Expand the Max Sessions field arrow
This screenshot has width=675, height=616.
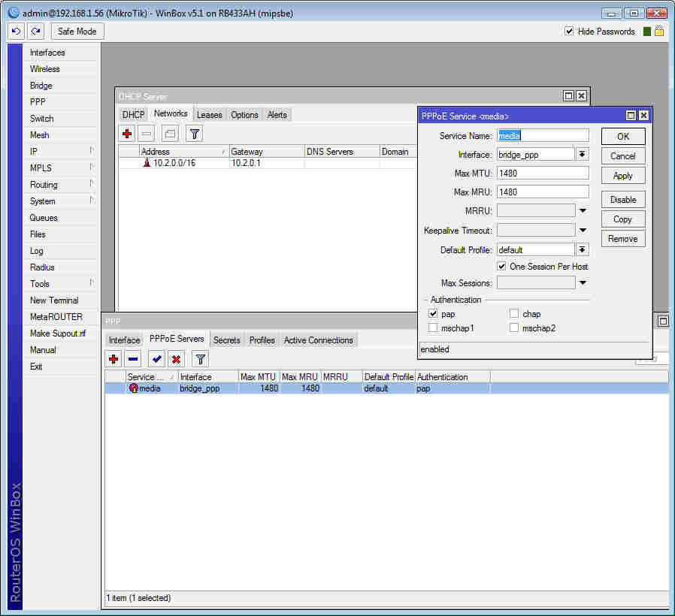click(x=583, y=282)
